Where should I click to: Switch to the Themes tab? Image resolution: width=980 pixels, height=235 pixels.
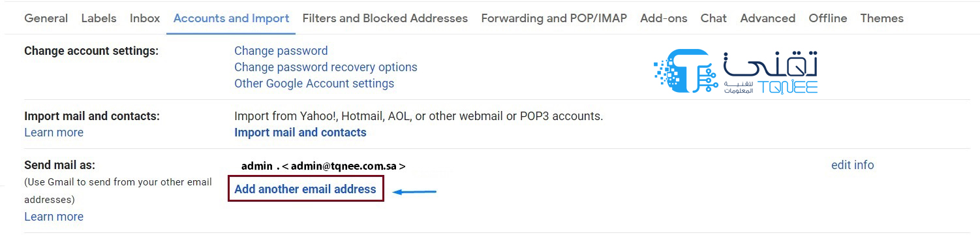[882, 18]
